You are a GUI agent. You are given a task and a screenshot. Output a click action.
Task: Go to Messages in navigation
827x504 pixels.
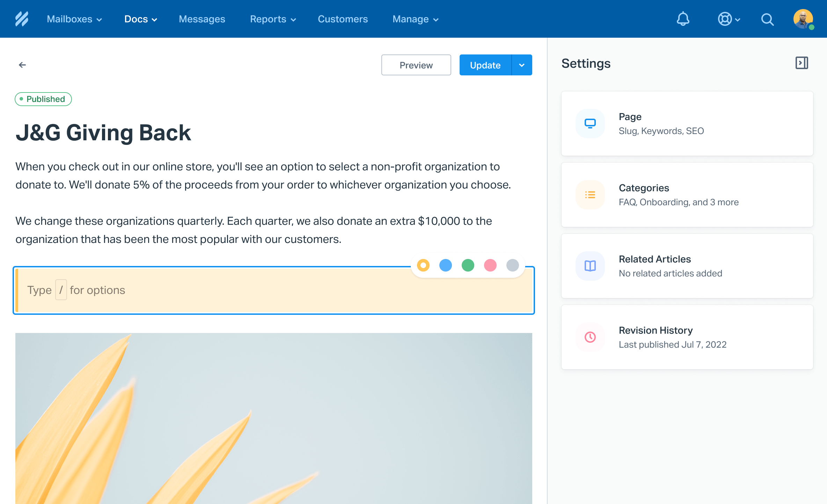tap(202, 19)
